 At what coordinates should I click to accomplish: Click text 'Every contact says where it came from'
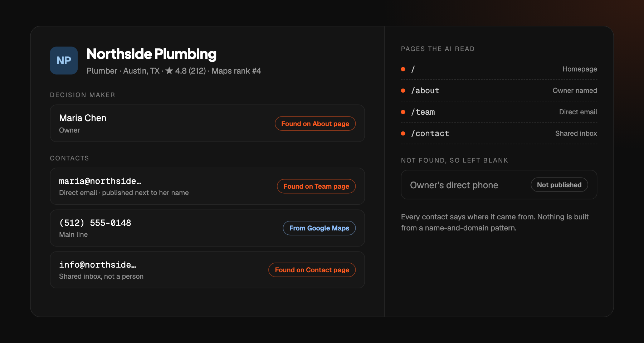tap(468, 217)
